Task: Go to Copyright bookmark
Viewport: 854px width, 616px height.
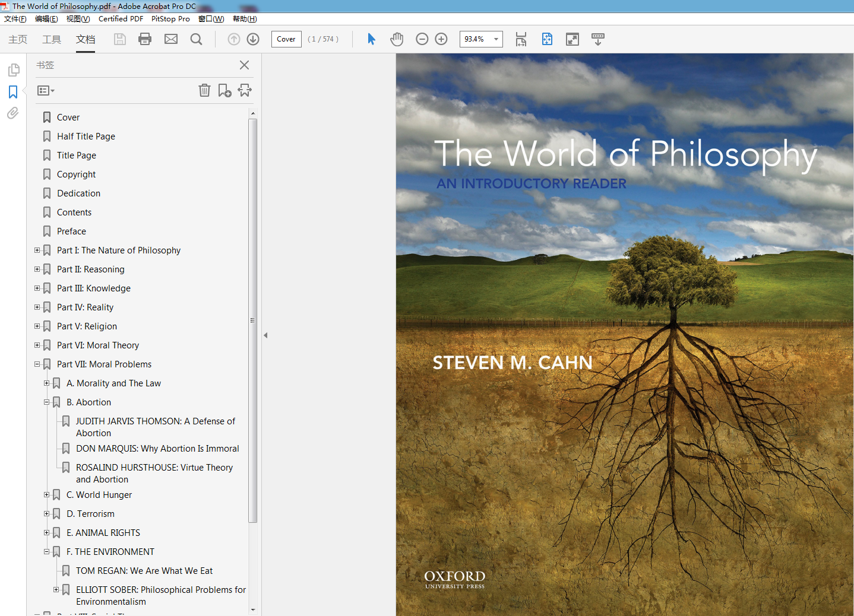Action: point(76,174)
